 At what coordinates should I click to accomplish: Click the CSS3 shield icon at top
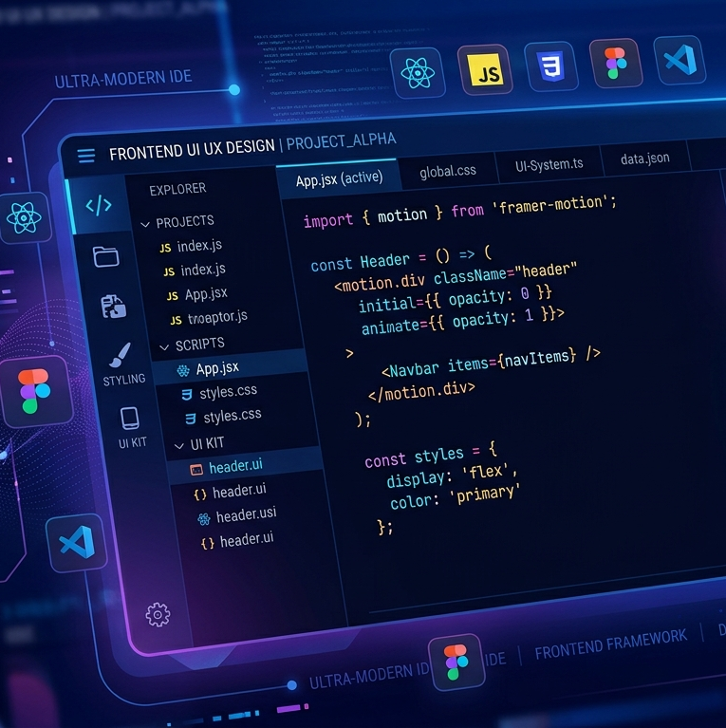[551, 66]
